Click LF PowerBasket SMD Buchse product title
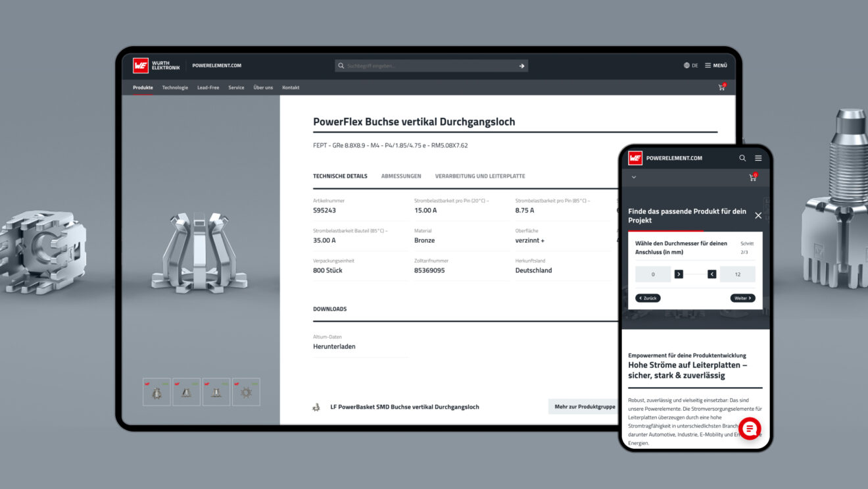The image size is (868, 489). [x=404, y=407]
